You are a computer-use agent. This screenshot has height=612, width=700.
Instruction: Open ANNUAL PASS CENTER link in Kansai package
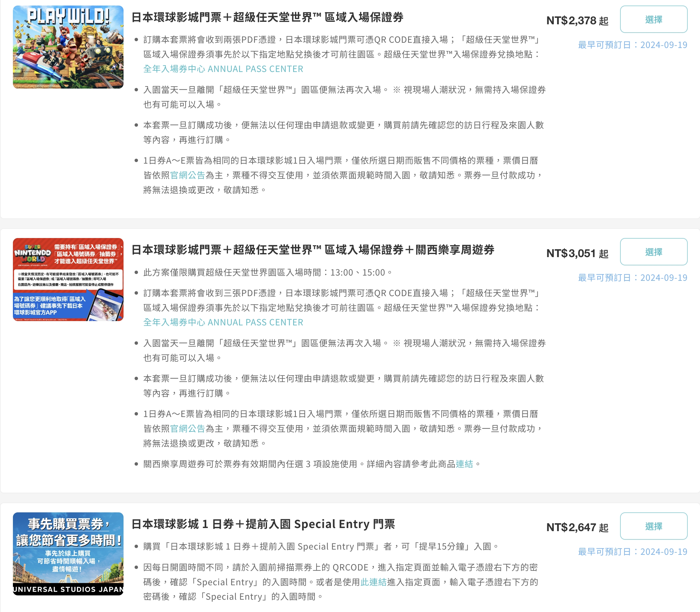(223, 322)
